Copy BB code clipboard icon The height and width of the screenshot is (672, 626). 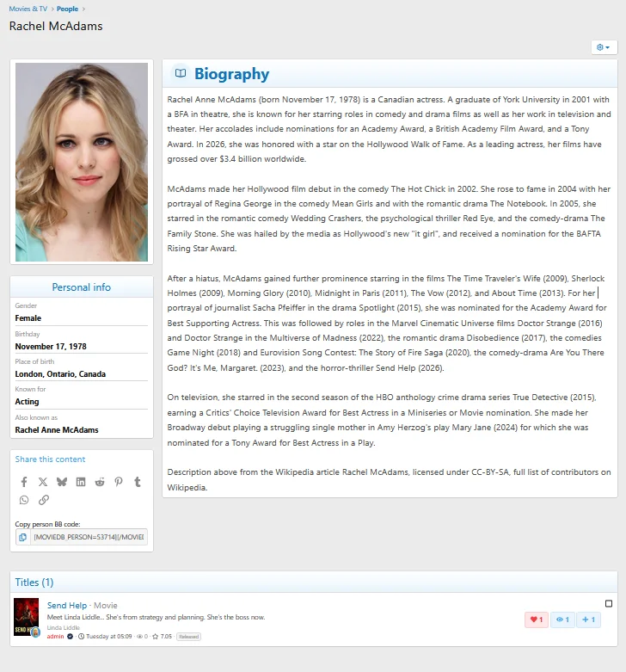22,537
